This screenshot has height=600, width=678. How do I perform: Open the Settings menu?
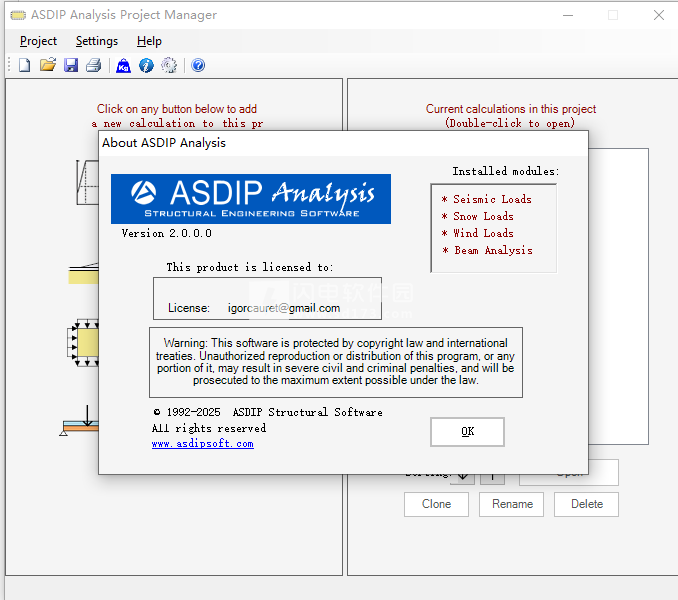(x=97, y=41)
